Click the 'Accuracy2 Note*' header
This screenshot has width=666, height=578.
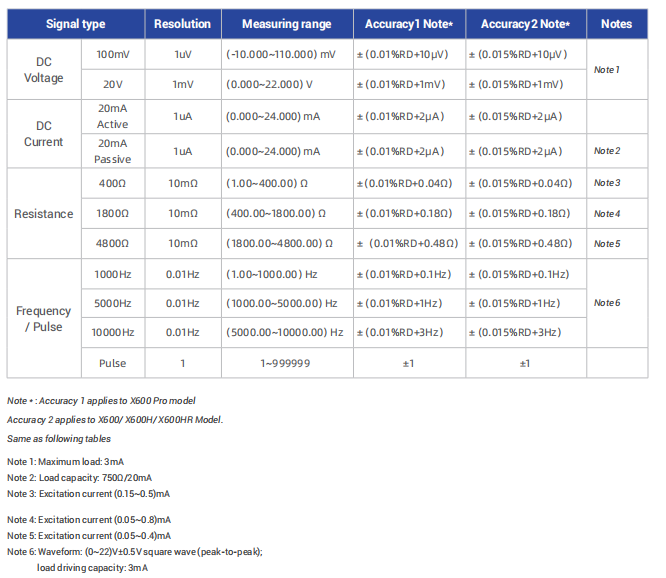(525, 24)
